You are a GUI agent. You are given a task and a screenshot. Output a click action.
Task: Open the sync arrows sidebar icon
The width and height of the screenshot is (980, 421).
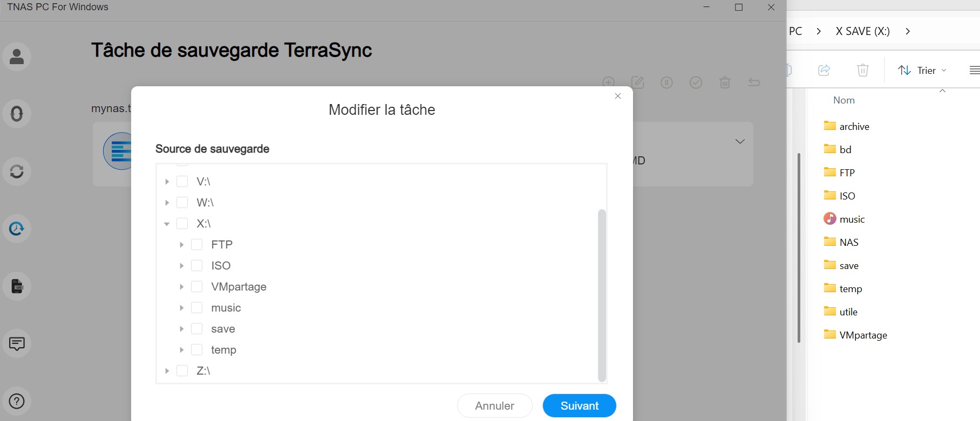[x=17, y=171]
